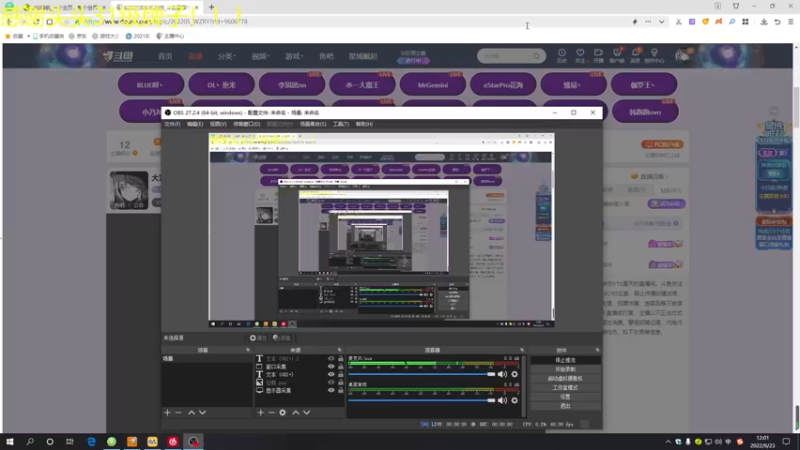The width and height of the screenshot is (800, 450).
Task: Open a new browser tab with plus
Action: (211, 7)
